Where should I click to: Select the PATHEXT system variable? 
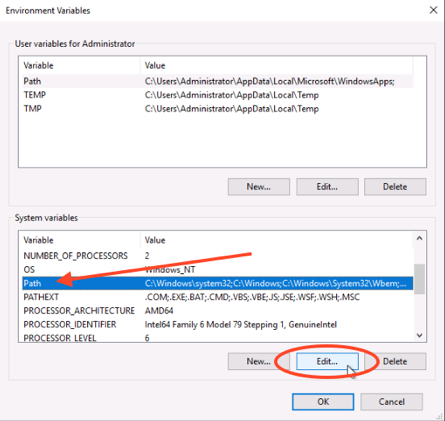point(218,297)
